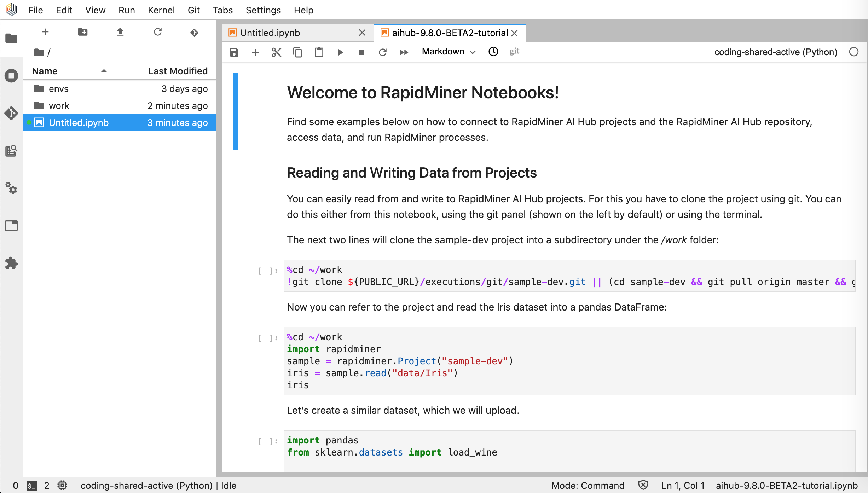Save the notebook
The width and height of the screenshot is (868, 493).
pos(234,52)
